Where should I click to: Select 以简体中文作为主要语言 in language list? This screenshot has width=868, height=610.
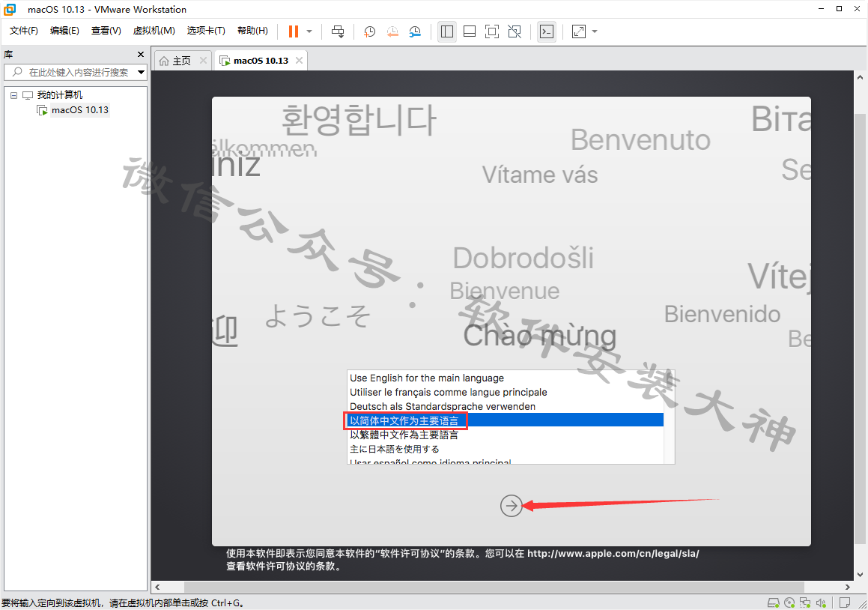(505, 420)
